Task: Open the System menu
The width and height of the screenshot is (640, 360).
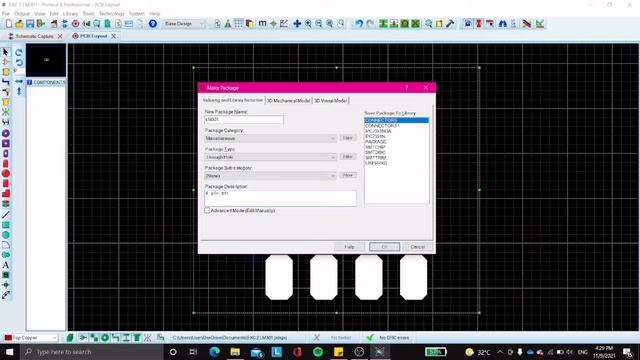Action: 137,13
